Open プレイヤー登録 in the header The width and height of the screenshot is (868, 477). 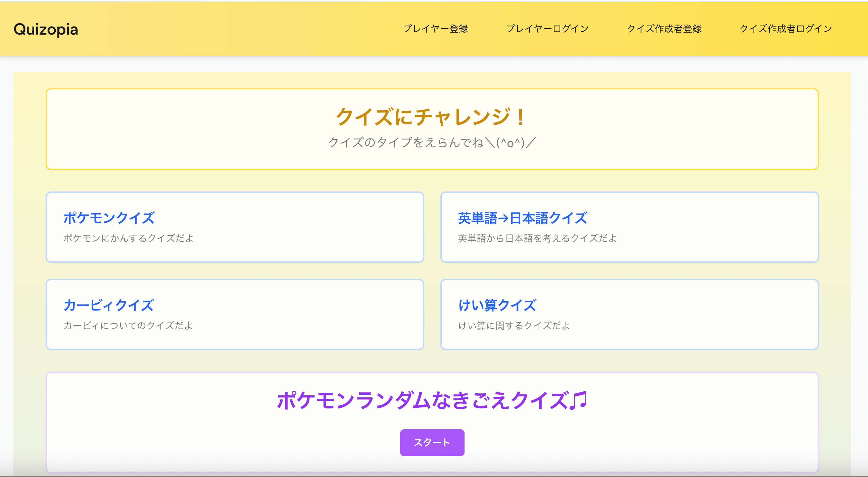(x=435, y=29)
